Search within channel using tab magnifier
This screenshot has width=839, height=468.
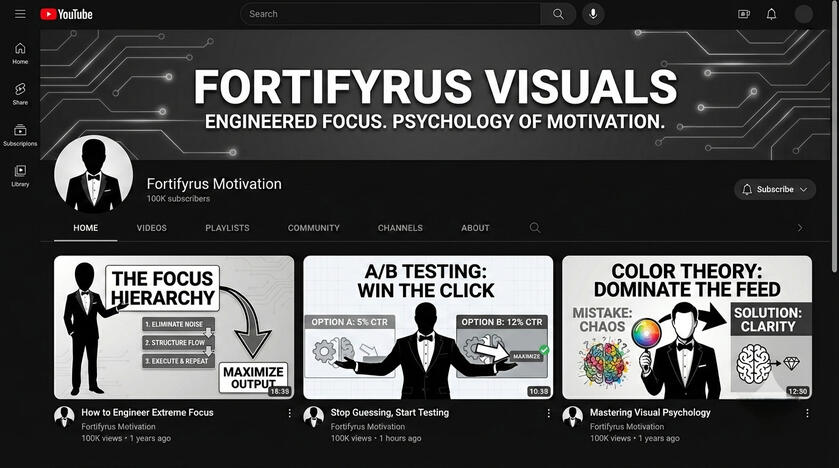pos(535,228)
